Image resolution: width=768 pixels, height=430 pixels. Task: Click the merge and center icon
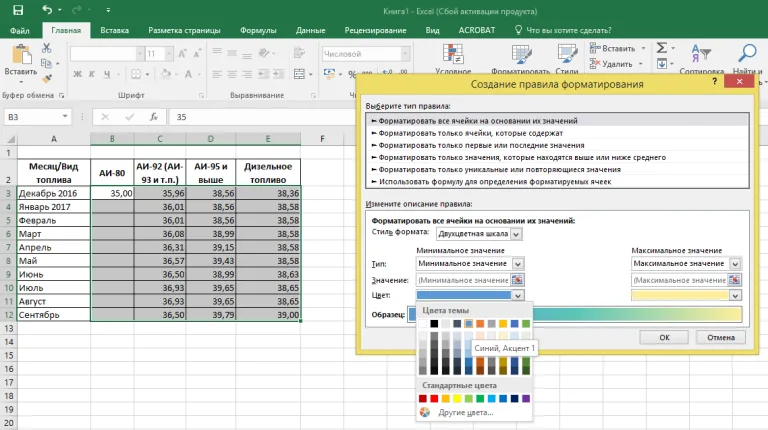[x=299, y=74]
